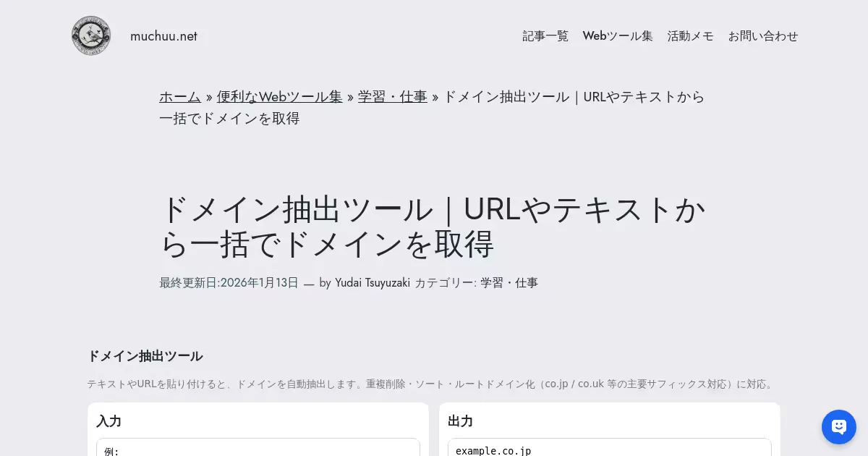
Task: Follow the ホーム breadcrumb link
Action: tap(180, 97)
